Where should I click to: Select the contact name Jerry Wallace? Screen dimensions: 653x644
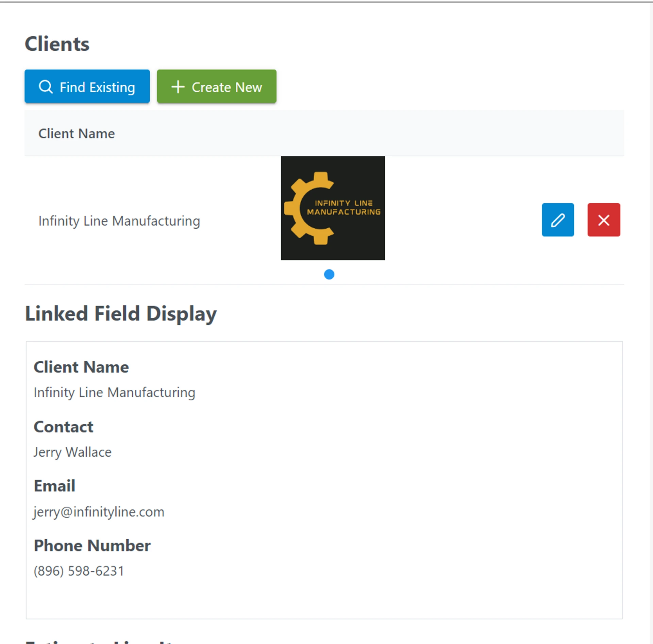(72, 452)
